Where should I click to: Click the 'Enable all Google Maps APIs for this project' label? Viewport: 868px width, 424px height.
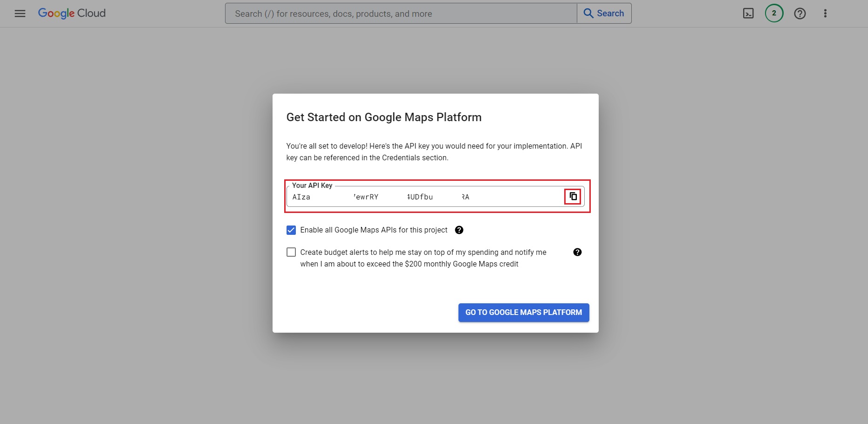click(x=374, y=230)
